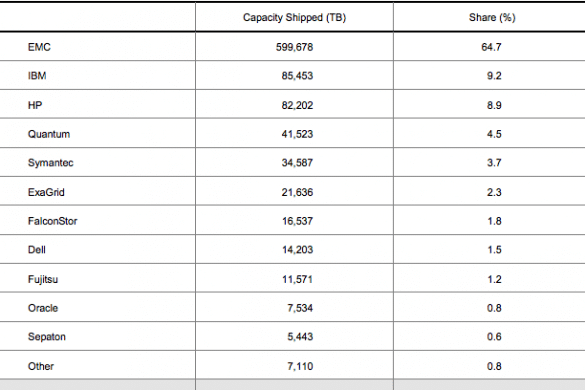The width and height of the screenshot is (585, 390).
Task: Click the FalconStor row label
Action: [52, 221]
